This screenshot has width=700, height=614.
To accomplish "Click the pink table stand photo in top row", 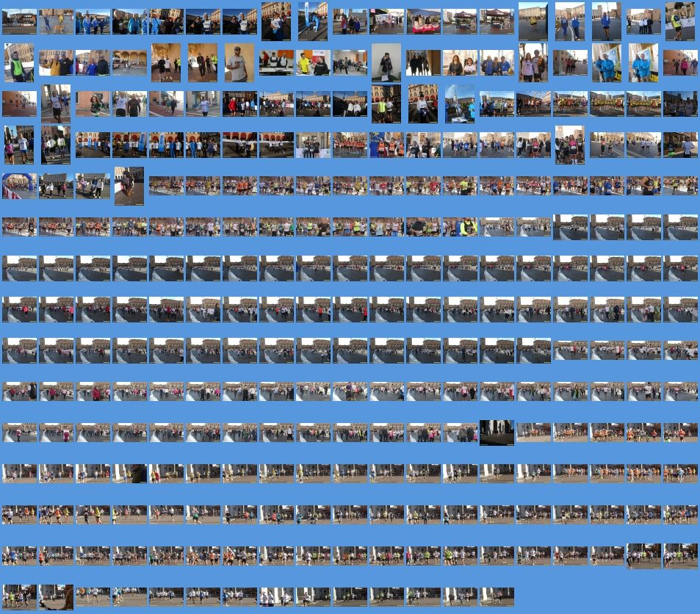I will tap(423, 22).
